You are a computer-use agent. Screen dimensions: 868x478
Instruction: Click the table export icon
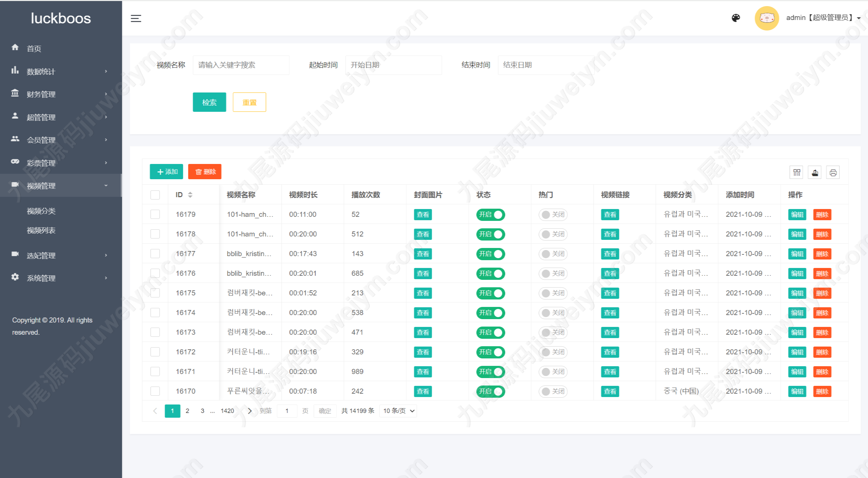pos(815,173)
